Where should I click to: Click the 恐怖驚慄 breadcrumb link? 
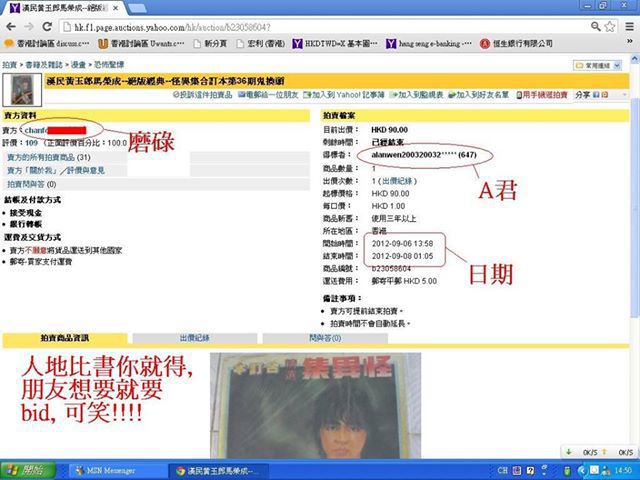[x=109, y=64]
